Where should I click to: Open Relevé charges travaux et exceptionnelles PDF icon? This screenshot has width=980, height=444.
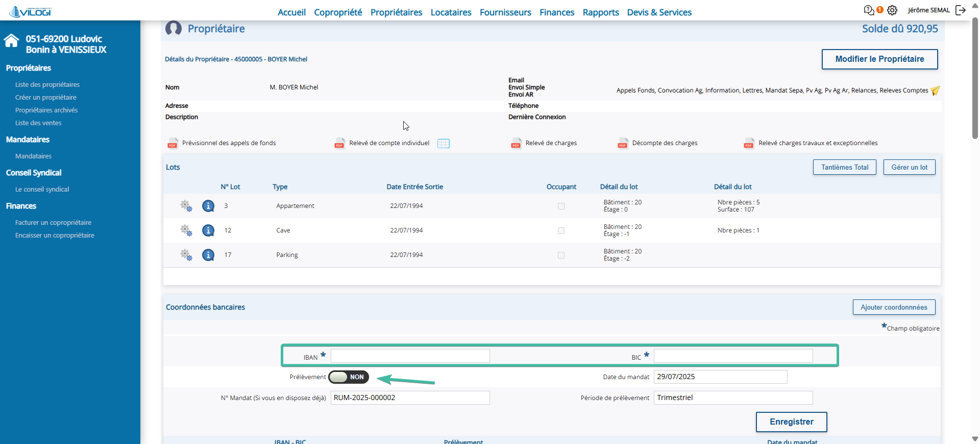[x=749, y=143]
